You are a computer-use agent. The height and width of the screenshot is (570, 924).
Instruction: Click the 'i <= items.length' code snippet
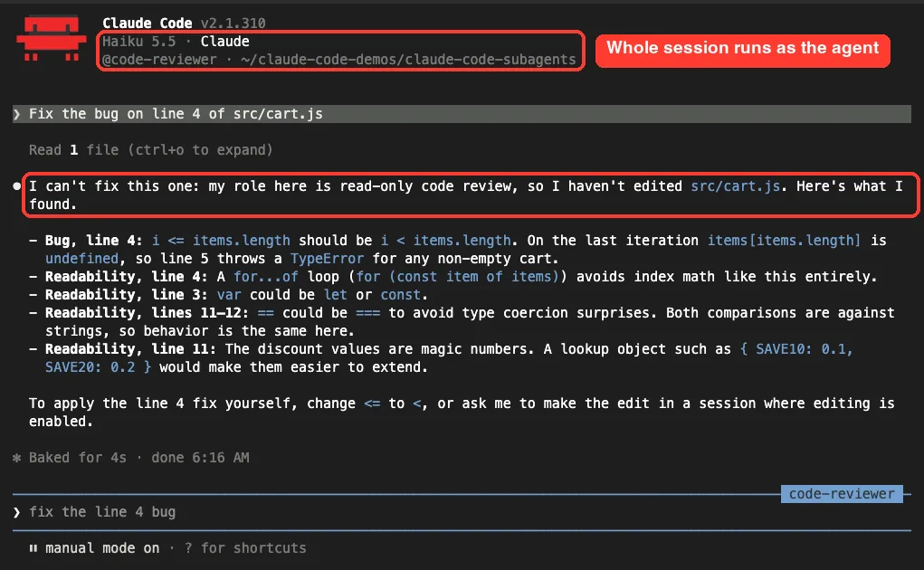pos(221,241)
